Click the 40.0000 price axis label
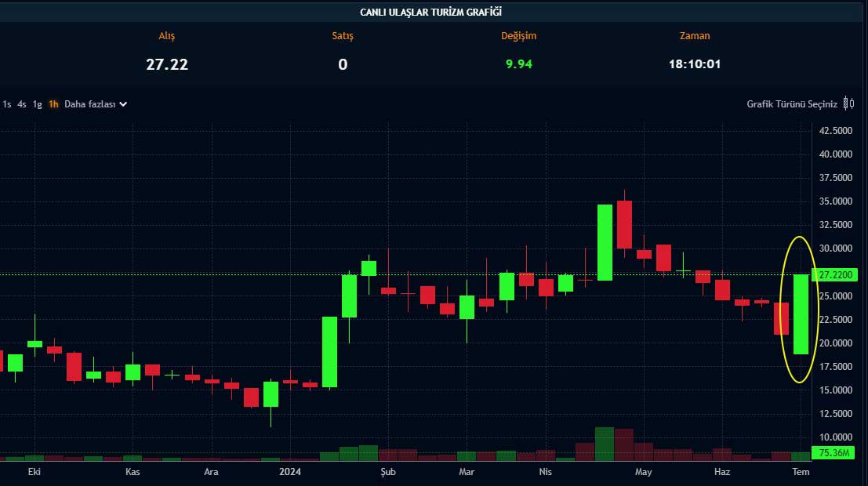The height and width of the screenshot is (486, 868). pyautogui.click(x=835, y=154)
